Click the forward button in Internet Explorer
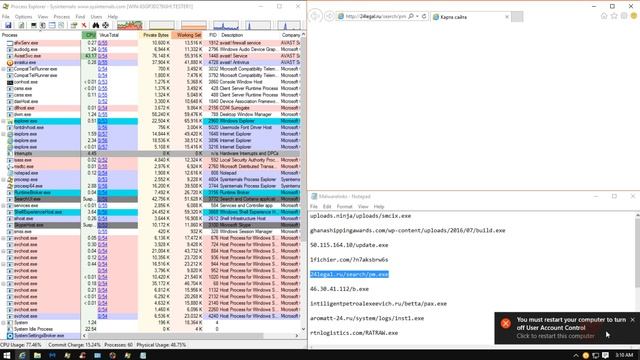Viewport: 640px width, 360px height. point(329,16)
